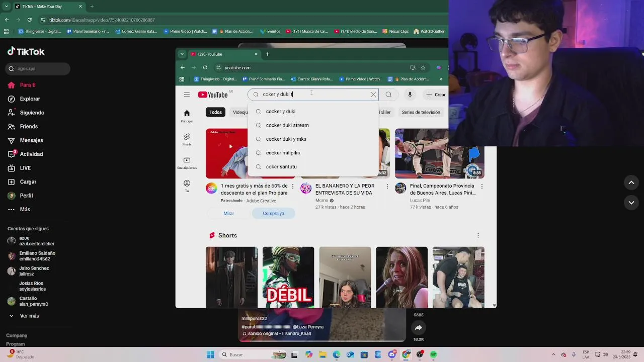Open TikTok search field
Image resolution: width=644 pixels, height=362 pixels.
tap(38, 68)
